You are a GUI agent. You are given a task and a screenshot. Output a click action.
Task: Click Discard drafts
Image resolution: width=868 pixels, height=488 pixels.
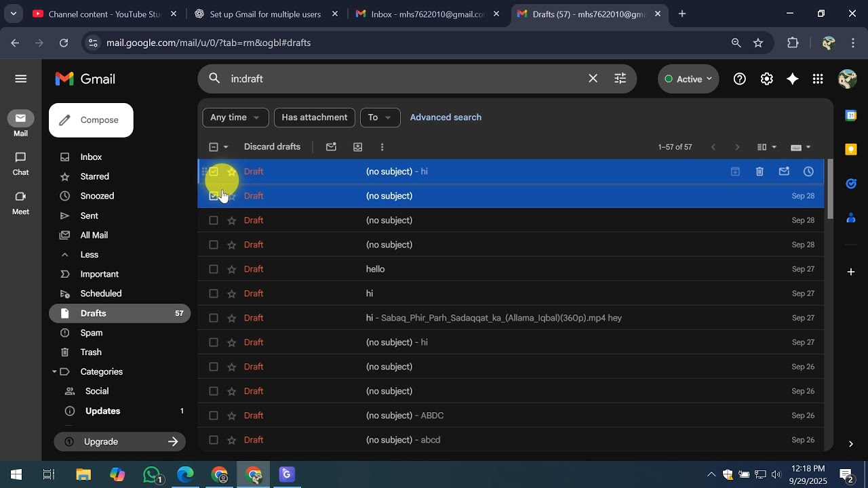coord(272,146)
